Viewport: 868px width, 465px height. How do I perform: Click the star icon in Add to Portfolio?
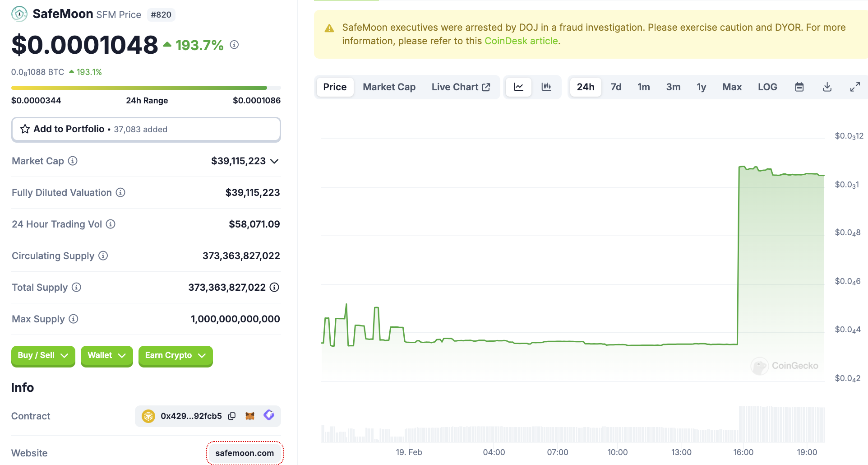(x=25, y=129)
